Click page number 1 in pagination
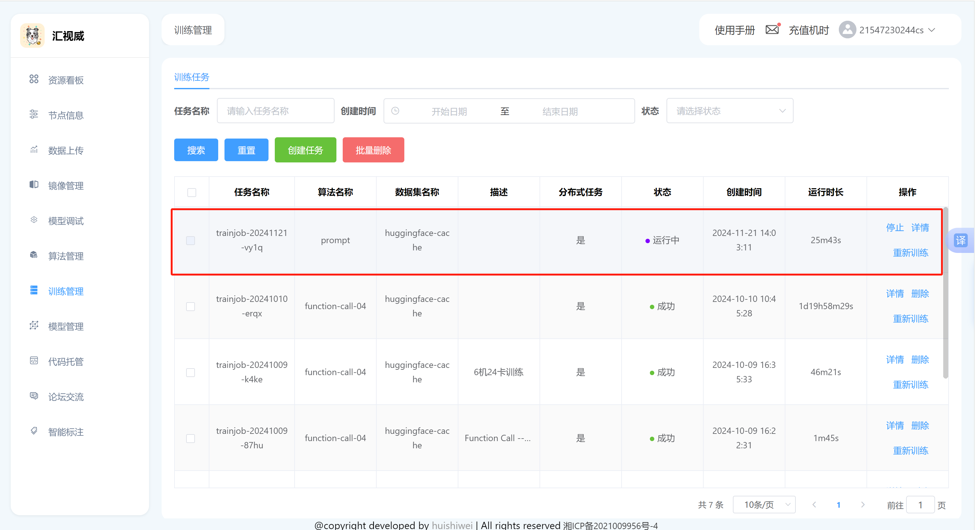This screenshot has width=980, height=530. coord(838,505)
